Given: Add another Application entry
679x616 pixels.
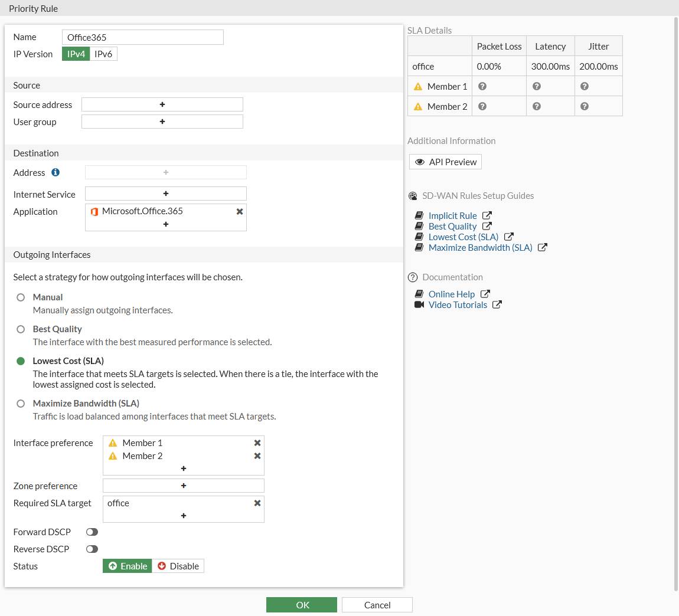Looking at the screenshot, I should pos(166,224).
